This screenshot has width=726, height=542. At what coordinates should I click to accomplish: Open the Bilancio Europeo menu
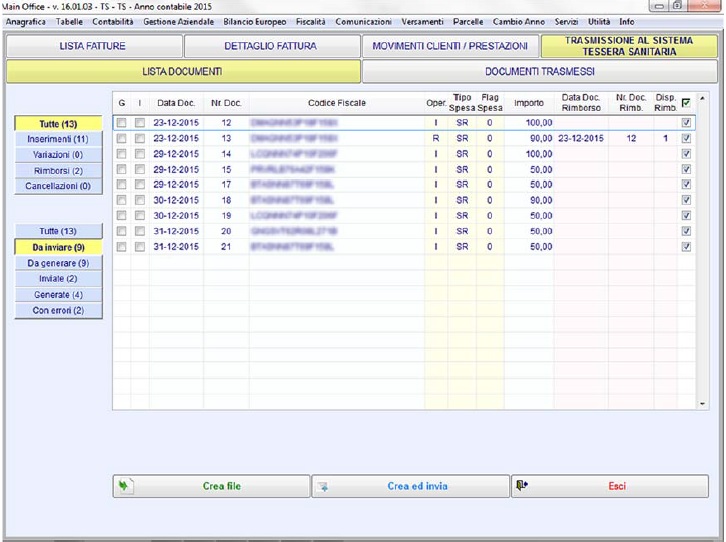point(254,22)
